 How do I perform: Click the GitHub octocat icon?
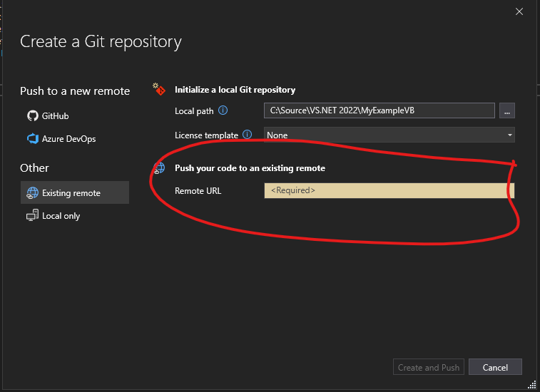pyautogui.click(x=32, y=115)
